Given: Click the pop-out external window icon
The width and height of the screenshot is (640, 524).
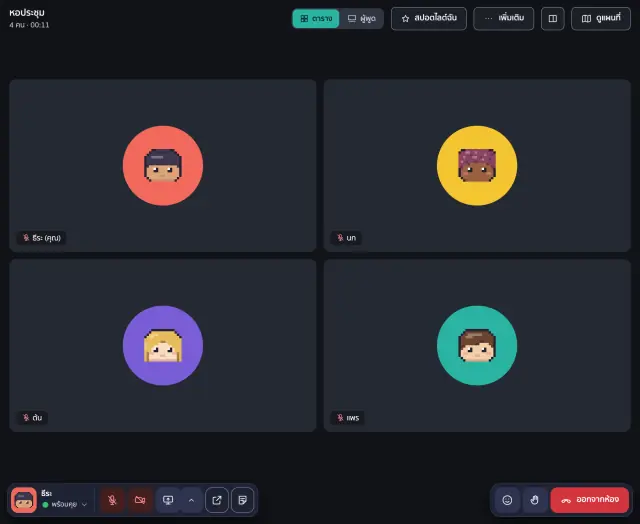Looking at the screenshot, I should pos(217,500).
